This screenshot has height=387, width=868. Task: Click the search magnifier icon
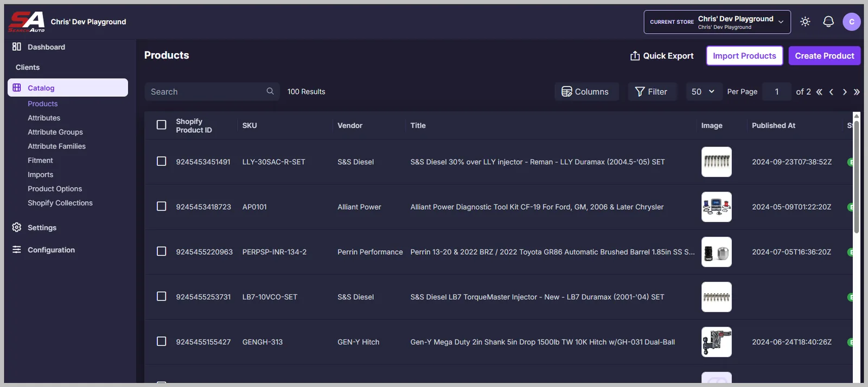(270, 91)
